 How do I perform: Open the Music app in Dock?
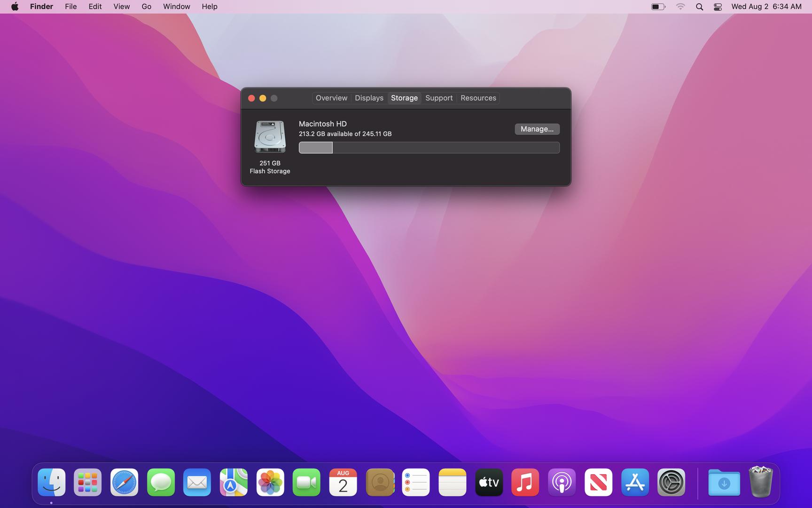[x=525, y=482]
